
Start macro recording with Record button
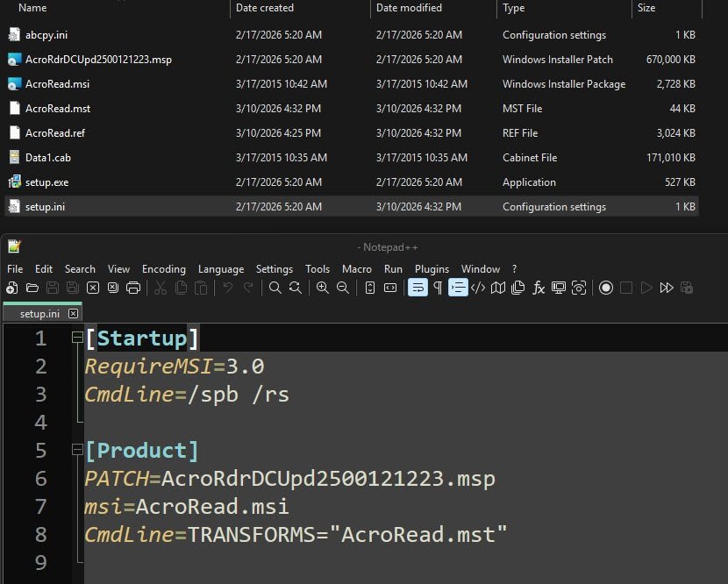[x=605, y=288]
